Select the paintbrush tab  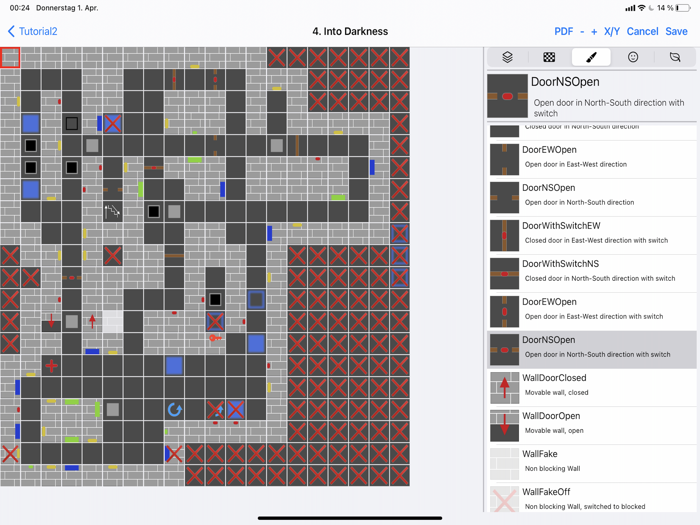point(591,57)
